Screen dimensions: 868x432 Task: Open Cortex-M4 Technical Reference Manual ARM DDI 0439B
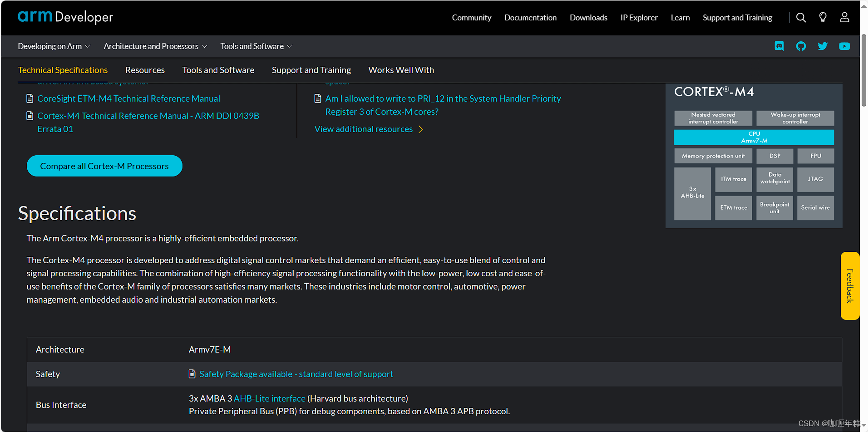point(148,122)
